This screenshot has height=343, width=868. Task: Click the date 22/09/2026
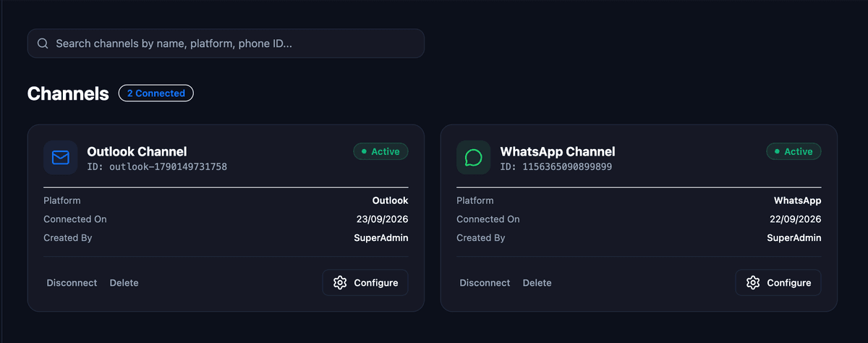[x=795, y=219]
